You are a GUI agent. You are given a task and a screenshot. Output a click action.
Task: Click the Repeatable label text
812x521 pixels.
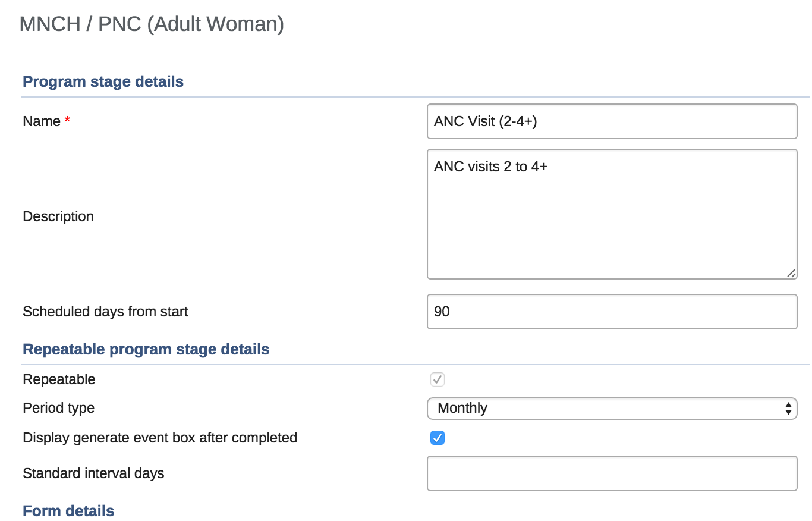point(59,379)
